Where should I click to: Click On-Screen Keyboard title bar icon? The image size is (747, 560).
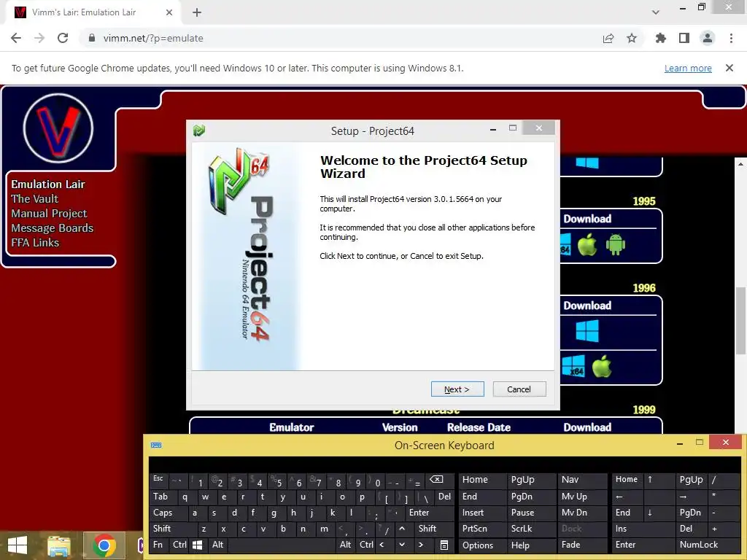[156, 446]
